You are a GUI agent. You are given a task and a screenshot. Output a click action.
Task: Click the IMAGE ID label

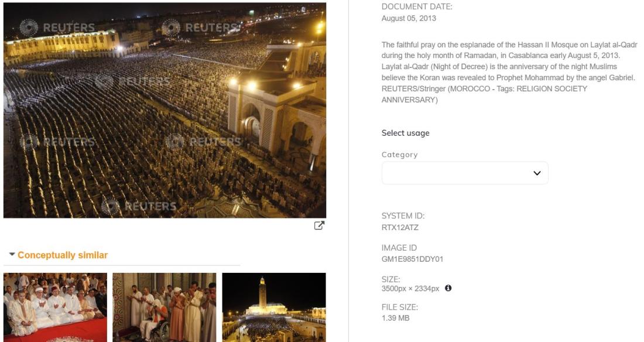click(399, 248)
